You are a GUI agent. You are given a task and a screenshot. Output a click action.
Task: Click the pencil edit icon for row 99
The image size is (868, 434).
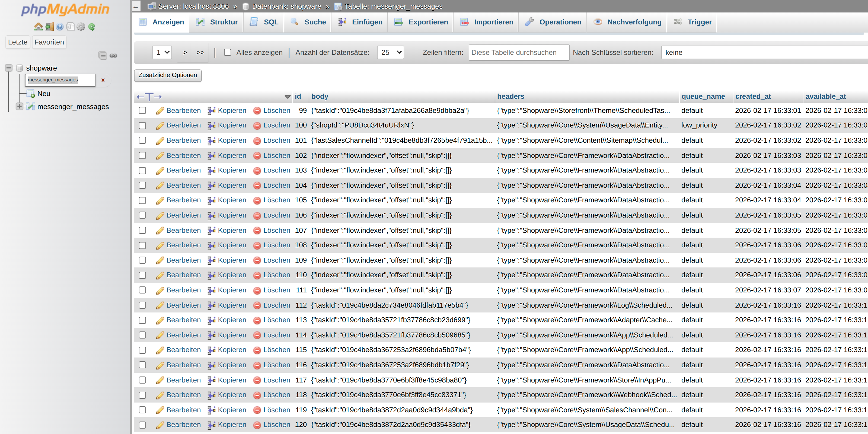coord(160,111)
